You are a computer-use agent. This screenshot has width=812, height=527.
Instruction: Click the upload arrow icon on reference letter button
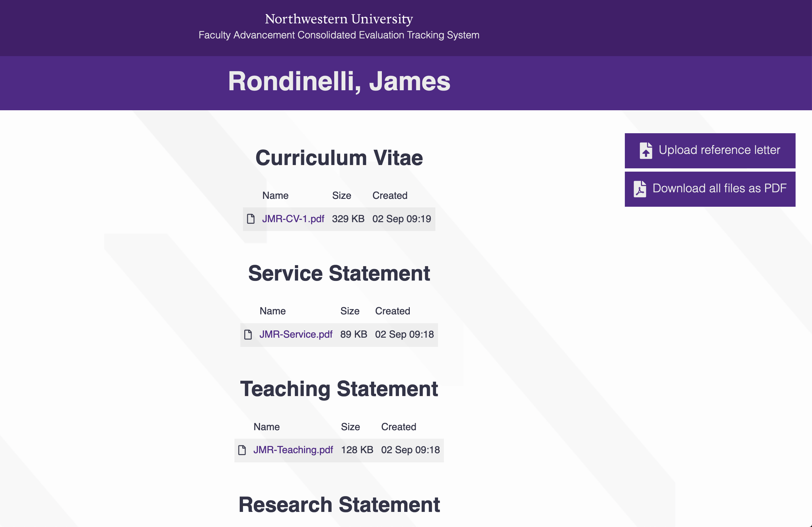pos(646,150)
